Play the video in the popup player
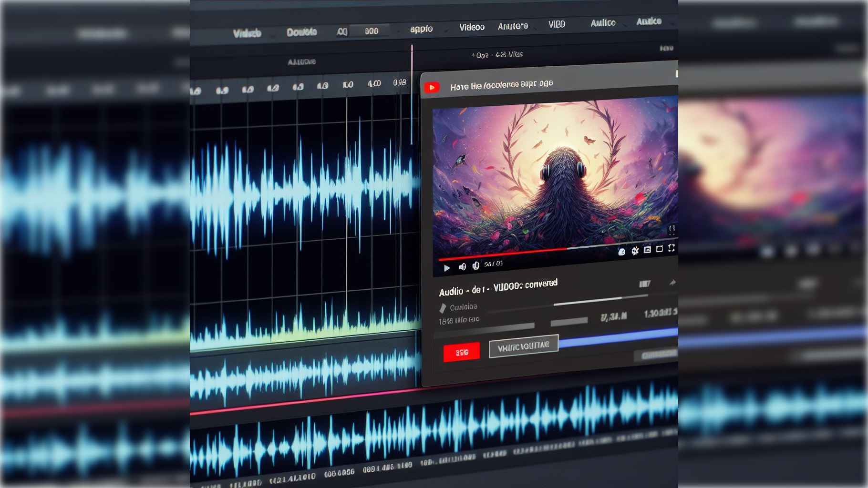 coord(447,268)
